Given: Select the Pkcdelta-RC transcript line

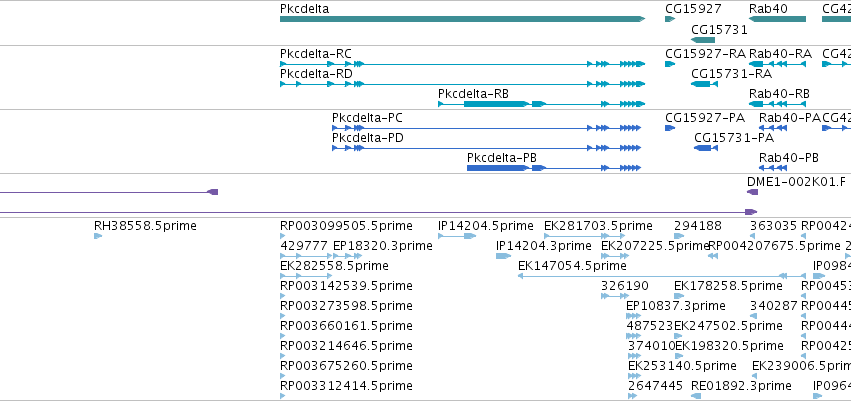Looking at the screenshot, I should pyautogui.click(x=462, y=64).
